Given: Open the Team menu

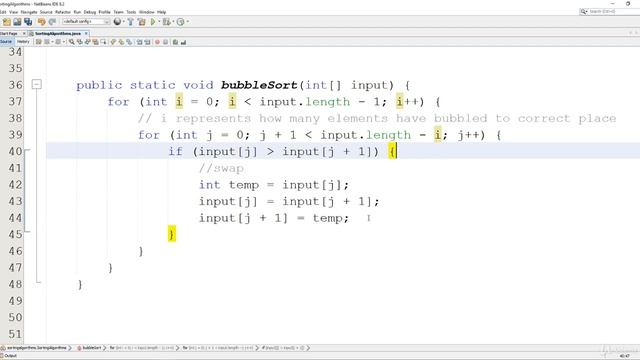Looking at the screenshot, I should click(x=118, y=12).
